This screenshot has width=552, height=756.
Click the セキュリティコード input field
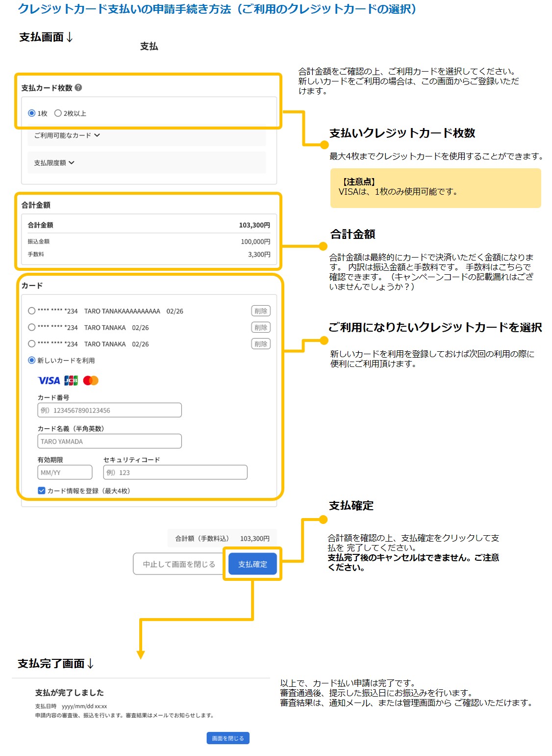[175, 472]
